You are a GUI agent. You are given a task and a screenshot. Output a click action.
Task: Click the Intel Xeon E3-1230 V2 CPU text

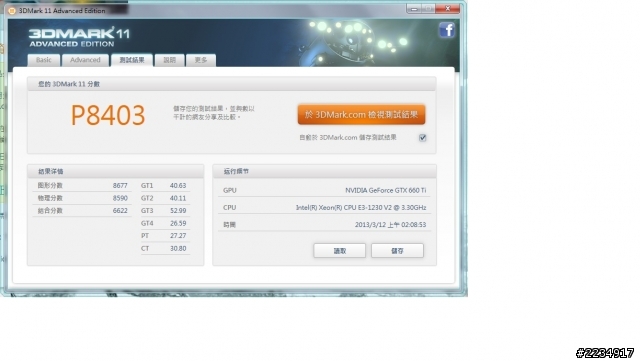click(x=361, y=207)
